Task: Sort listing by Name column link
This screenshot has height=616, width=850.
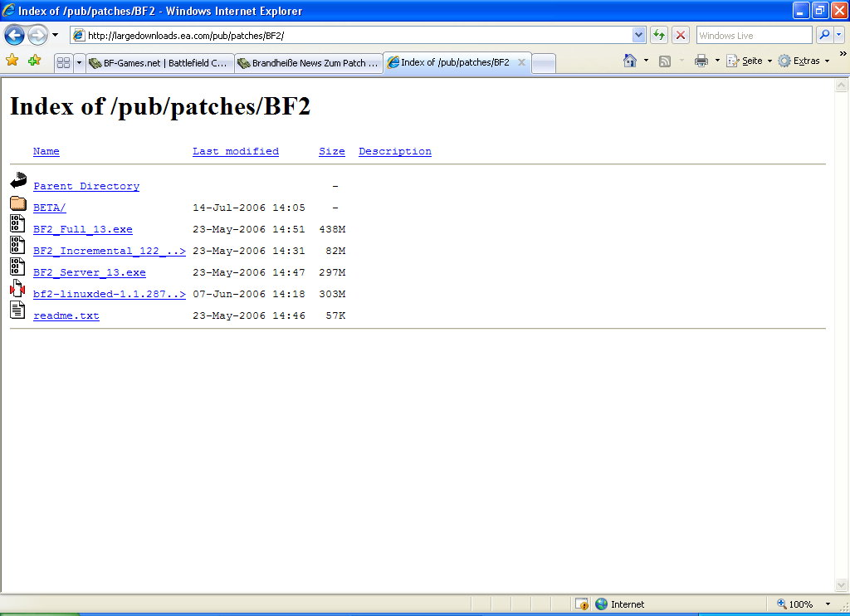Action: point(46,151)
